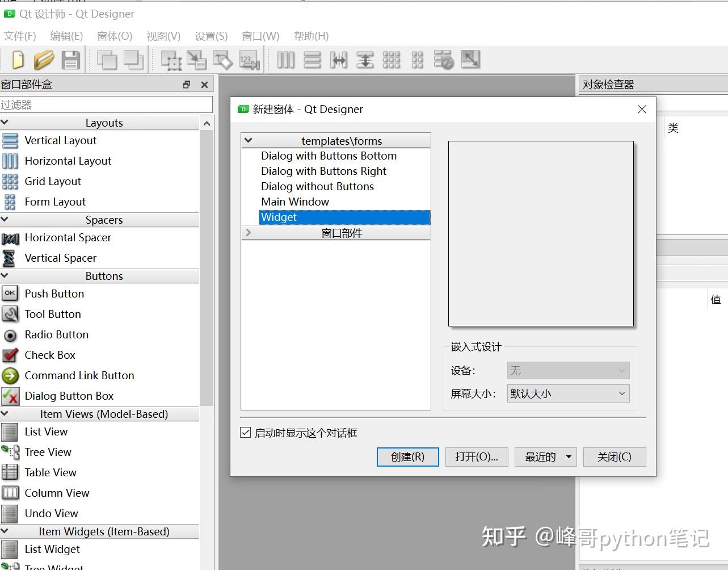
Task: Open an existing form via the folder icon
Action: (44, 60)
